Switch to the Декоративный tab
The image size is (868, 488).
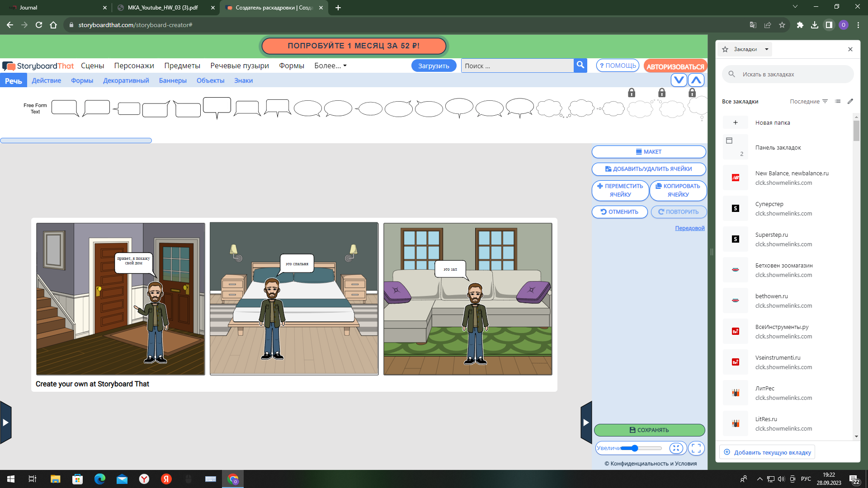click(126, 80)
